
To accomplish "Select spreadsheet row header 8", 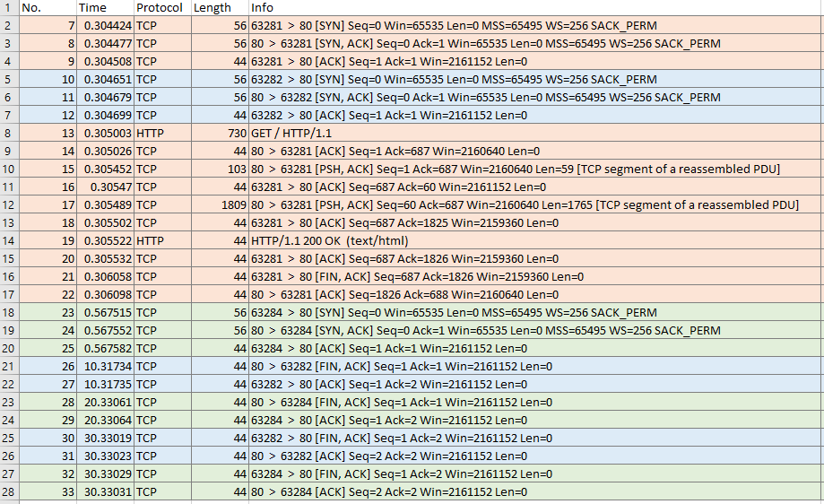I will (x=10, y=133).
